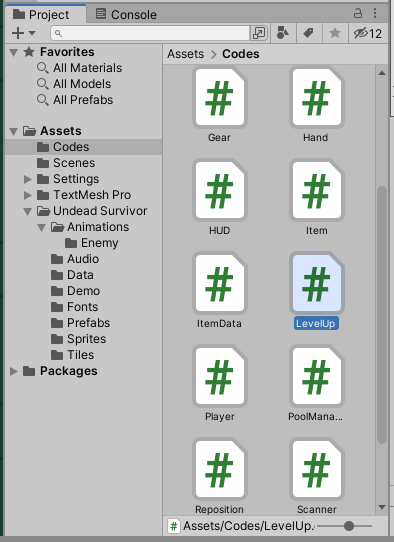Click the Favorites heading

[x=67, y=52]
